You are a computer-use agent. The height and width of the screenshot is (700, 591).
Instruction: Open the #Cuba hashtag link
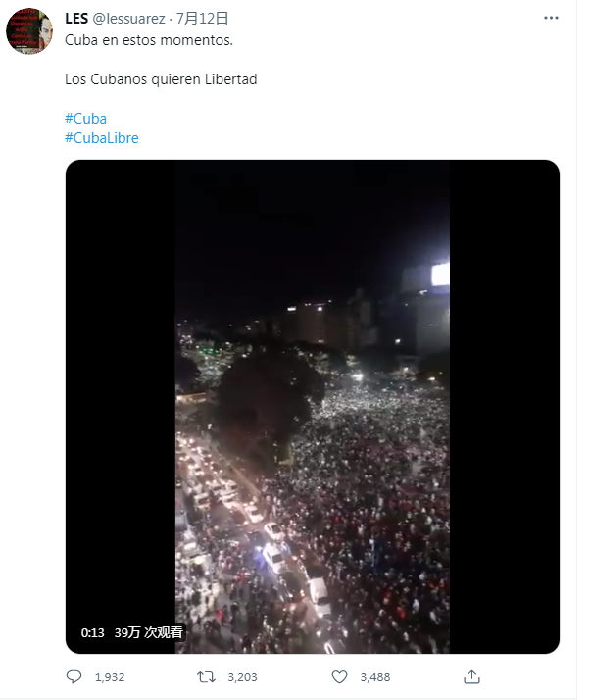click(x=85, y=119)
